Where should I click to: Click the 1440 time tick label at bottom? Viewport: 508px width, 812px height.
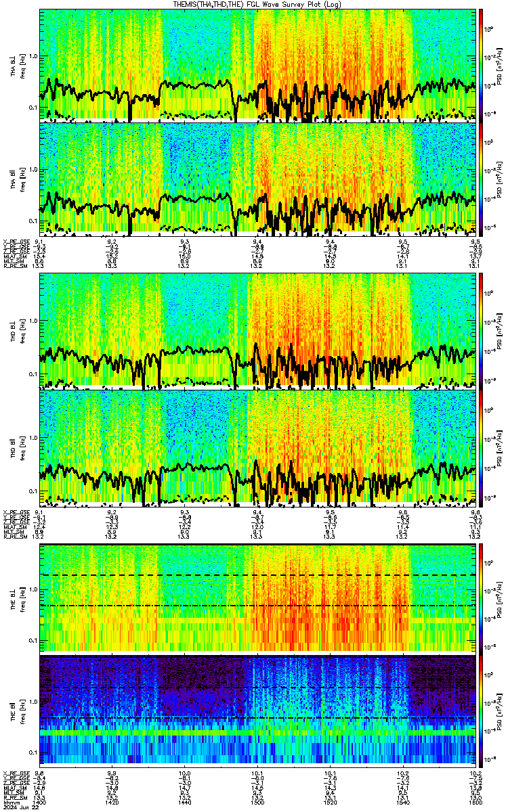184,802
